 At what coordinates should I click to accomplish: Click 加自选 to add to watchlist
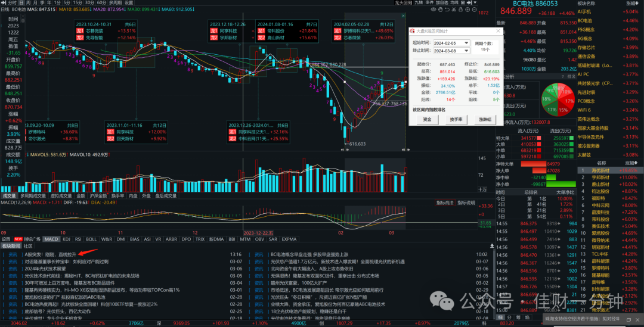point(442,2)
